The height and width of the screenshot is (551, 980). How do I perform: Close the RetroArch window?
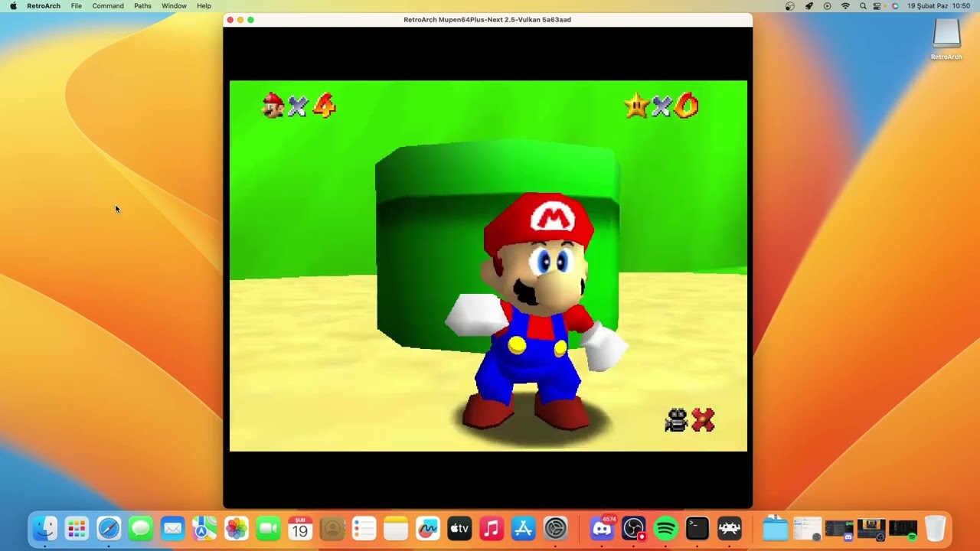[230, 20]
